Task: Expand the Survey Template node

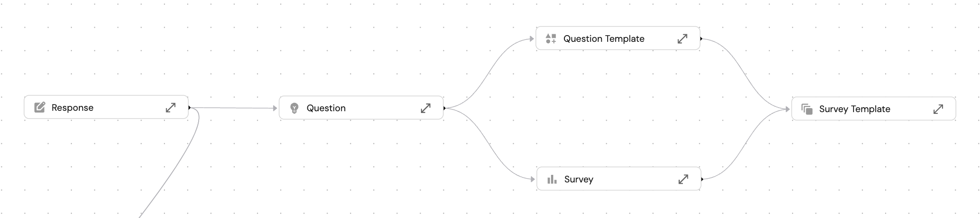Action: (x=938, y=109)
